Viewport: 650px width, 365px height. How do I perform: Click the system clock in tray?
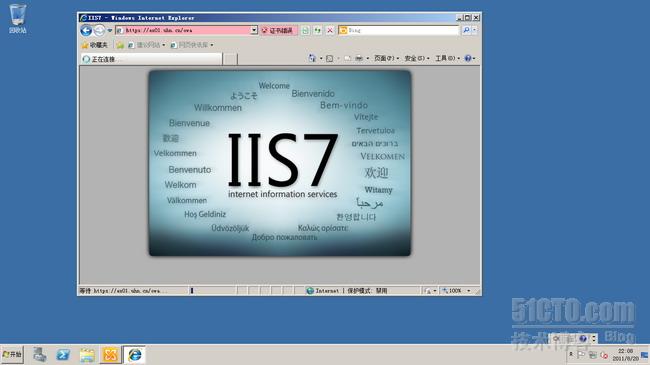tap(626, 355)
